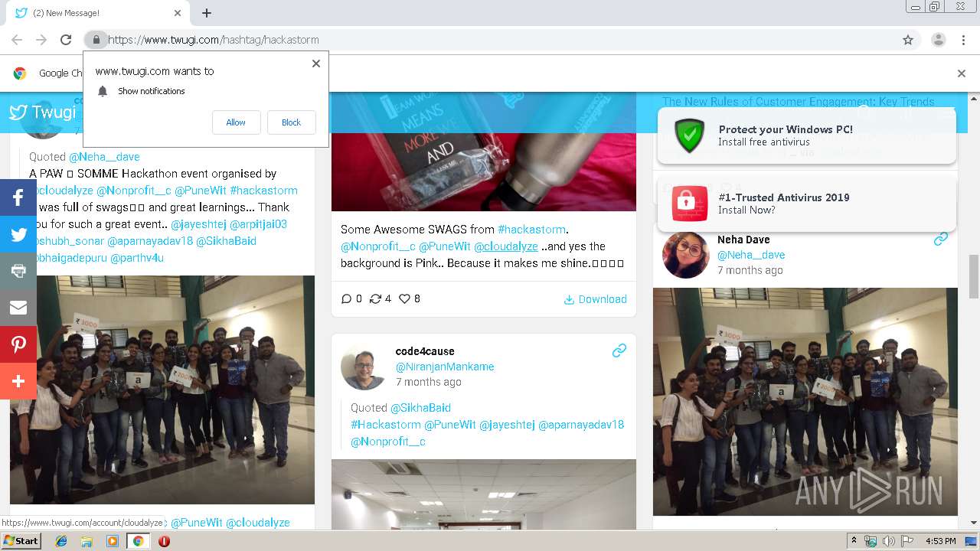This screenshot has height=551, width=980.
Task: Click link icon on code4cause post
Action: (x=619, y=350)
